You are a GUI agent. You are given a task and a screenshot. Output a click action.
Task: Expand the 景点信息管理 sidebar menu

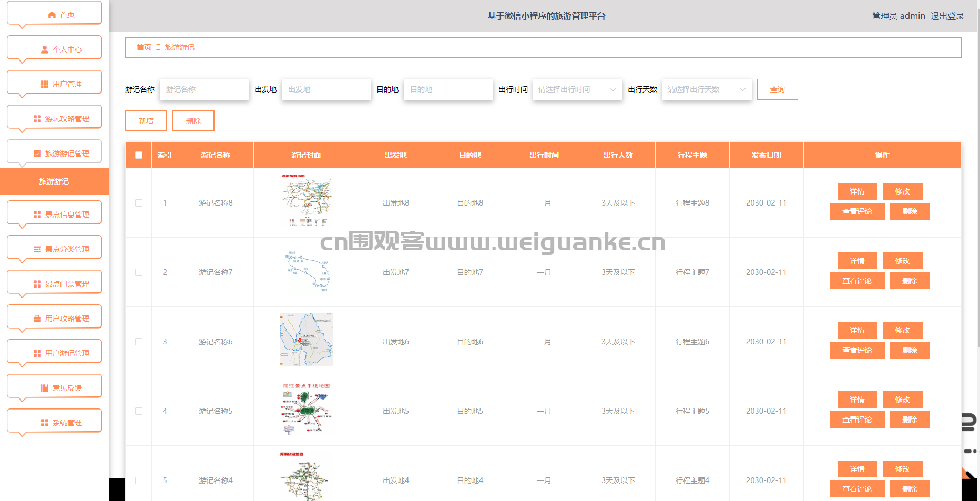coord(55,214)
